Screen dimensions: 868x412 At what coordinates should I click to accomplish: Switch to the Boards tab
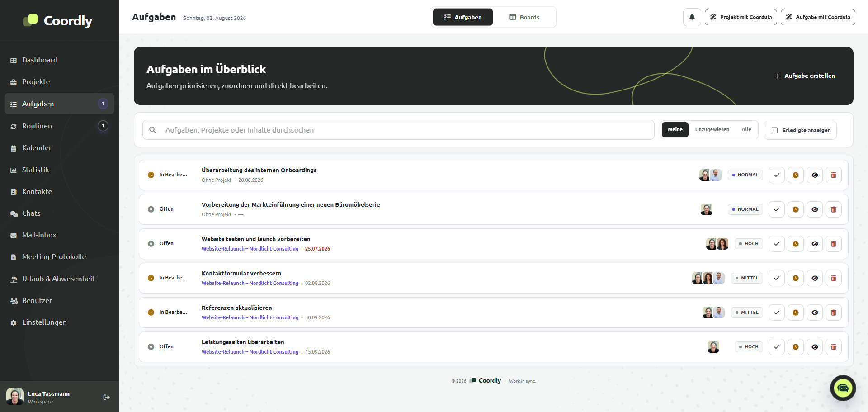pyautogui.click(x=524, y=17)
